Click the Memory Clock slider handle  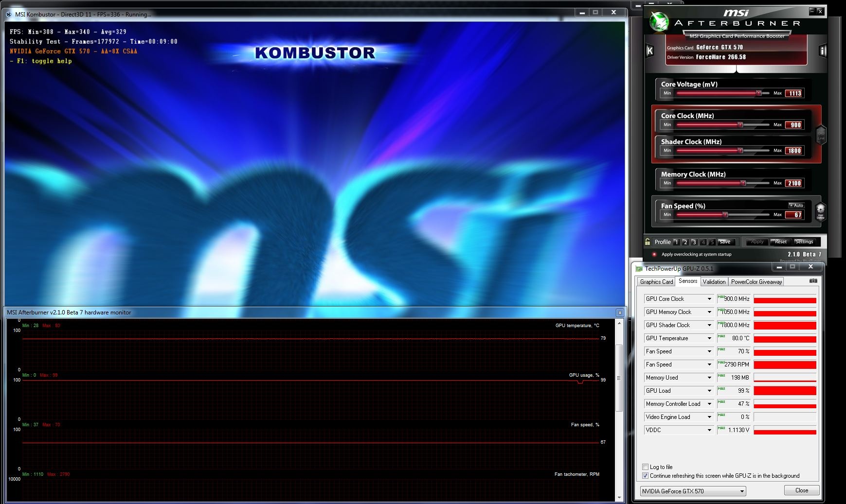(743, 183)
